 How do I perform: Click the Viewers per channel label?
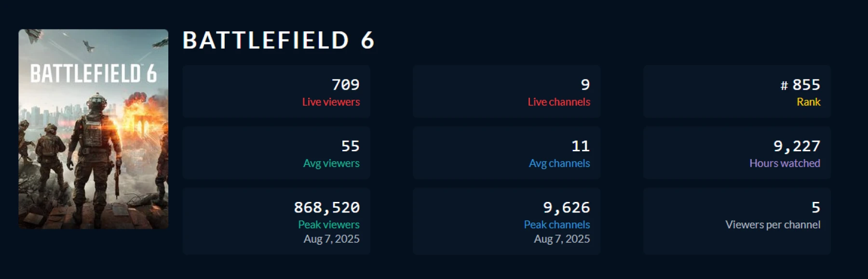pyautogui.click(x=773, y=225)
